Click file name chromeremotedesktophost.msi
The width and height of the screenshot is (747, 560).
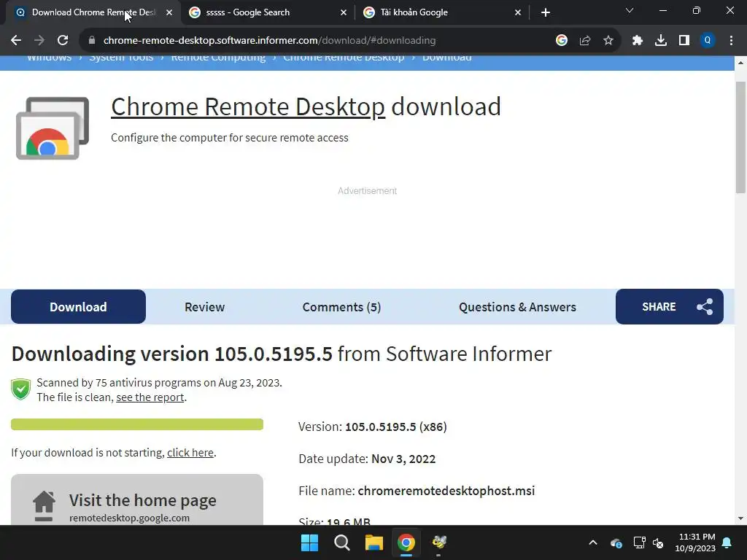(446, 491)
